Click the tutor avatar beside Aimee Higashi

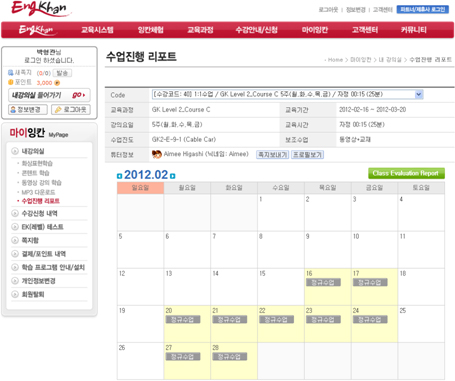click(x=157, y=154)
